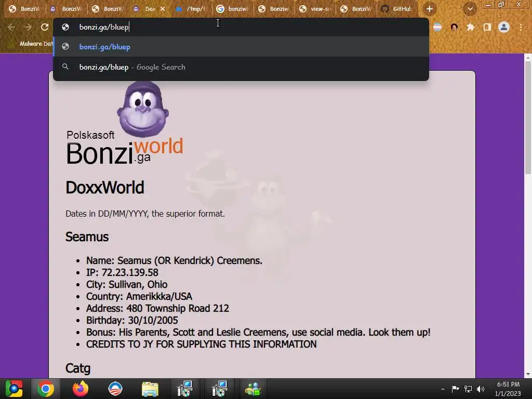Viewport: 532px width, 399px height.
Task: Close the active Dox tab
Action: tap(163, 9)
